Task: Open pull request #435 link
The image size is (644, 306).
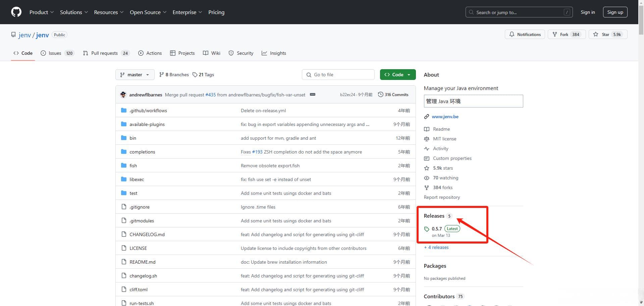Action: 211,95
